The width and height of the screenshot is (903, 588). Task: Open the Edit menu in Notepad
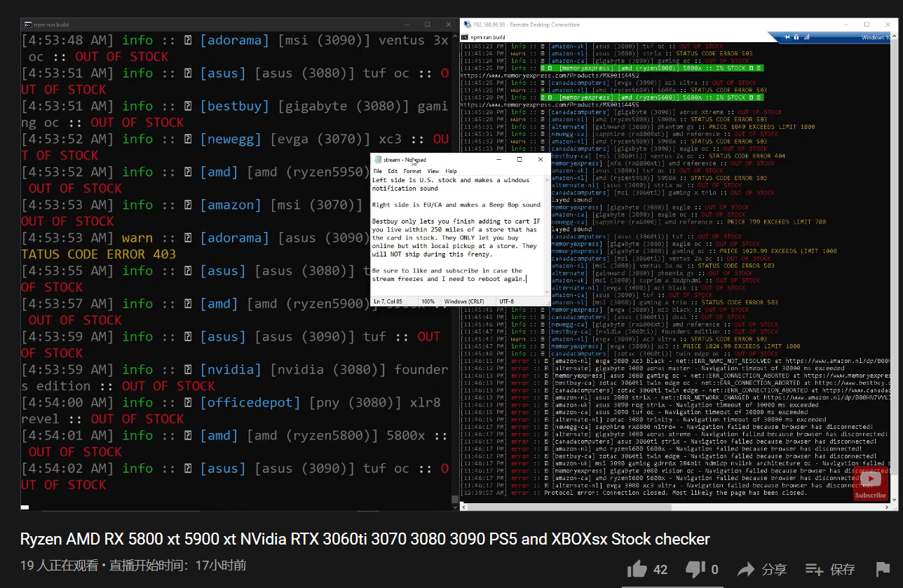click(x=393, y=171)
